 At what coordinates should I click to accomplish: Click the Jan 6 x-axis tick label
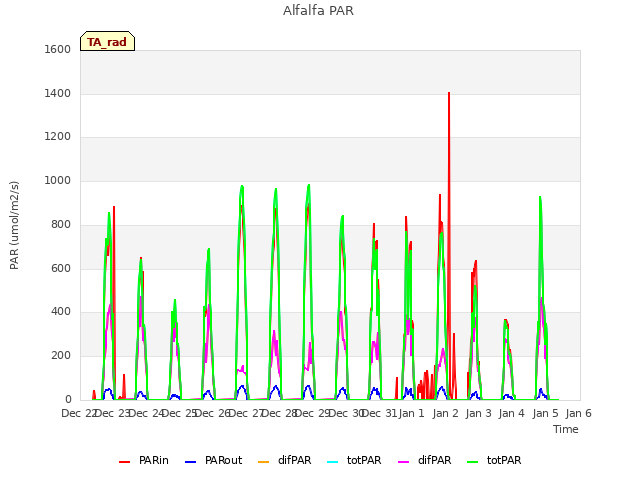point(578,413)
